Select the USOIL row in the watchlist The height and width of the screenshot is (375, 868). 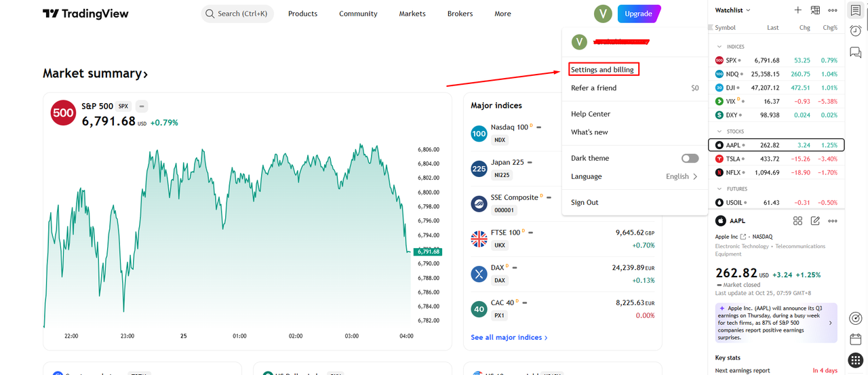776,203
